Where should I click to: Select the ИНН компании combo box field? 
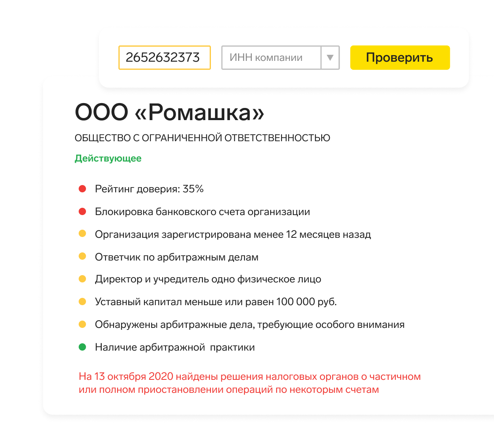[271, 58]
